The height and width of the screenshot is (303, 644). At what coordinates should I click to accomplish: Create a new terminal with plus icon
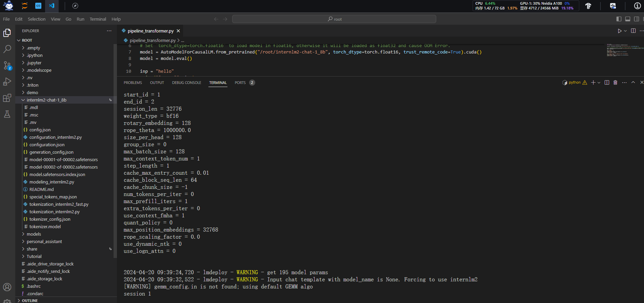click(593, 83)
